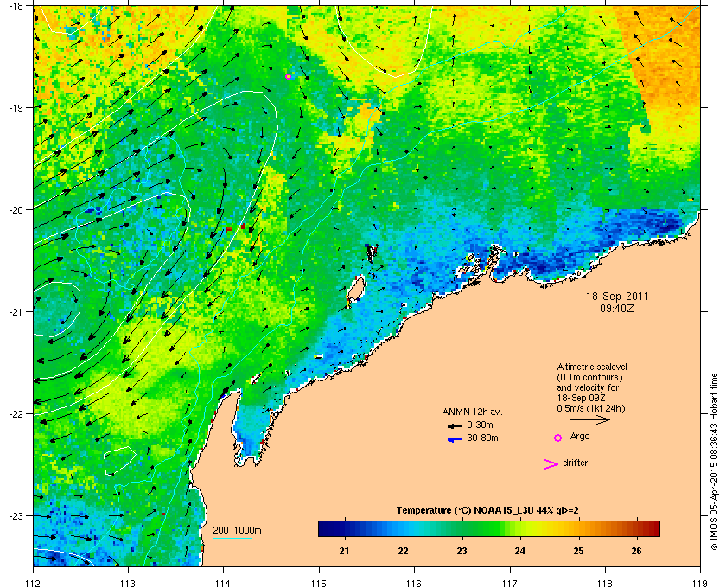Viewport: 726px width, 588px height.
Task: Click the blue 30-80m arrow symbol in legend
Action: [x=455, y=439]
